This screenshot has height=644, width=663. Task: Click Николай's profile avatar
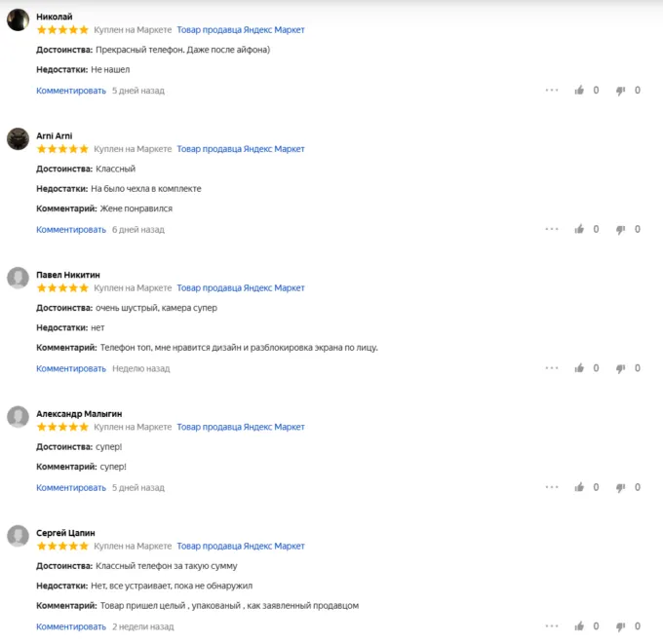[18, 20]
